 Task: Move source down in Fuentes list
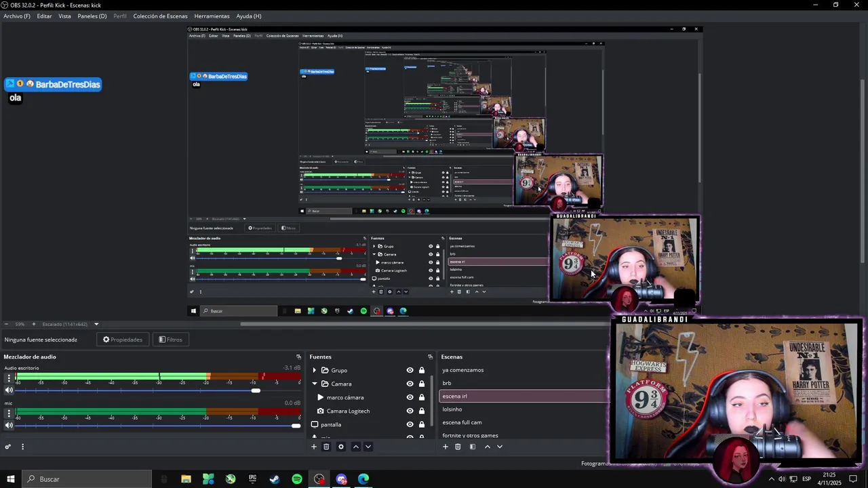pyautogui.click(x=368, y=447)
